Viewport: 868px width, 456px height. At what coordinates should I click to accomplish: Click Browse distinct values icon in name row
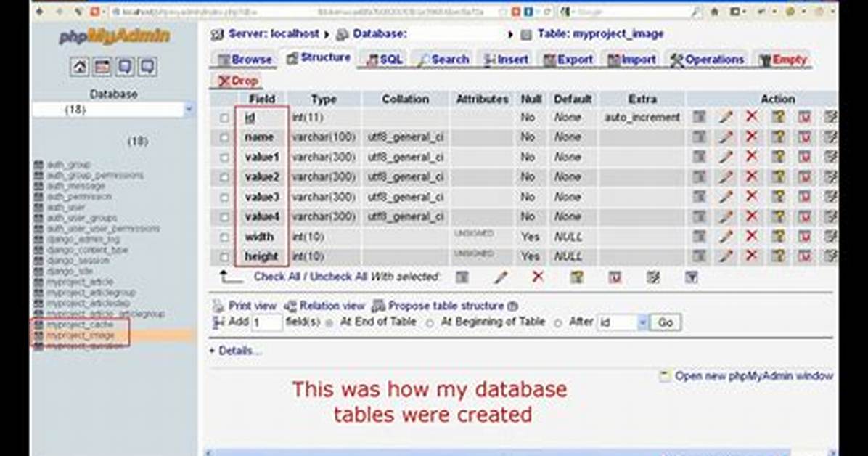(699, 137)
